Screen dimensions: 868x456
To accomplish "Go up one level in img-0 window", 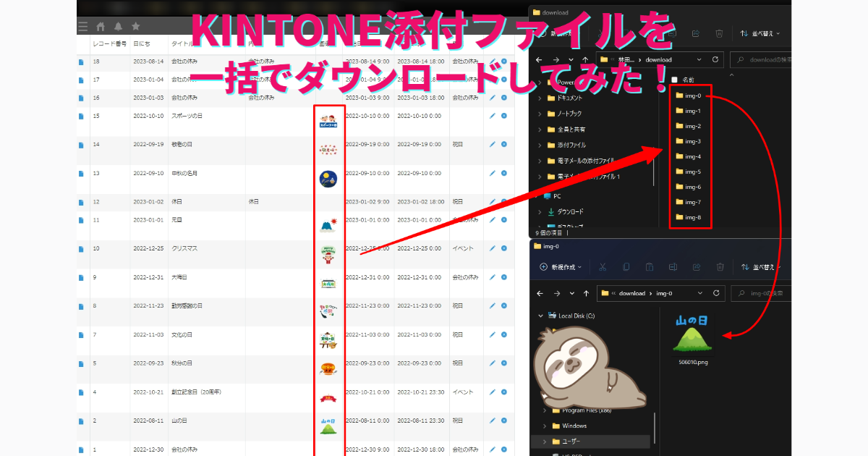I will click(x=587, y=293).
